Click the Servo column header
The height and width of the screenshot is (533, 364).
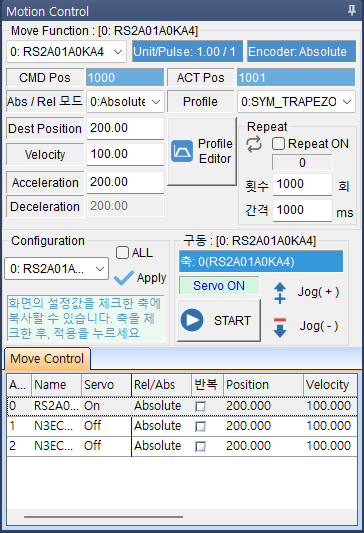click(106, 385)
